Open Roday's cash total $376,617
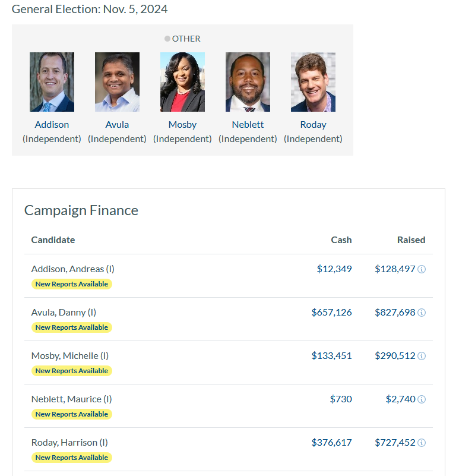 point(331,443)
